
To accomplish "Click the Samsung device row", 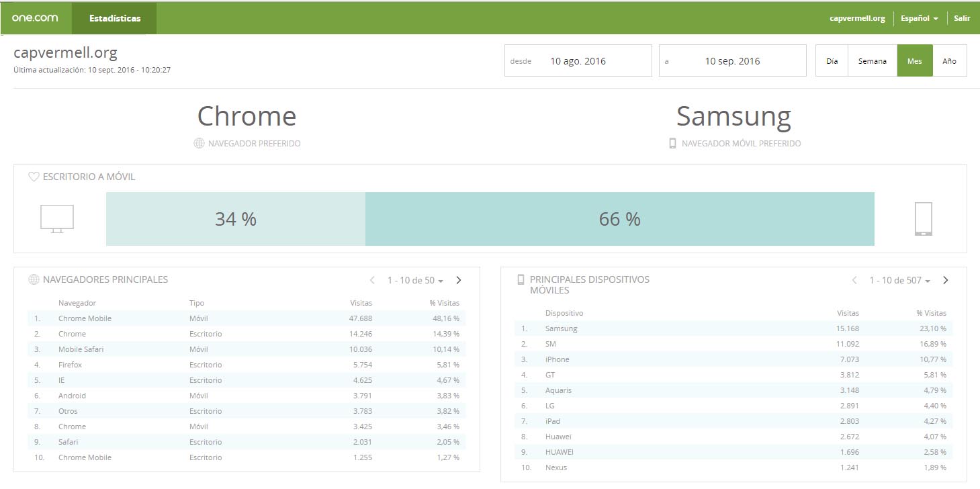I will click(x=733, y=328).
